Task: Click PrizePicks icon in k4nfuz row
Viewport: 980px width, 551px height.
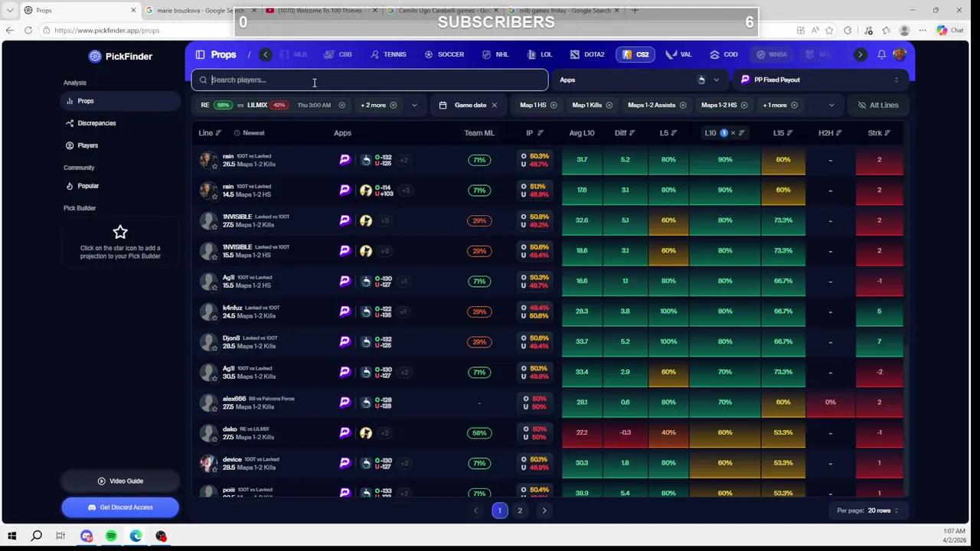Action: click(x=345, y=311)
